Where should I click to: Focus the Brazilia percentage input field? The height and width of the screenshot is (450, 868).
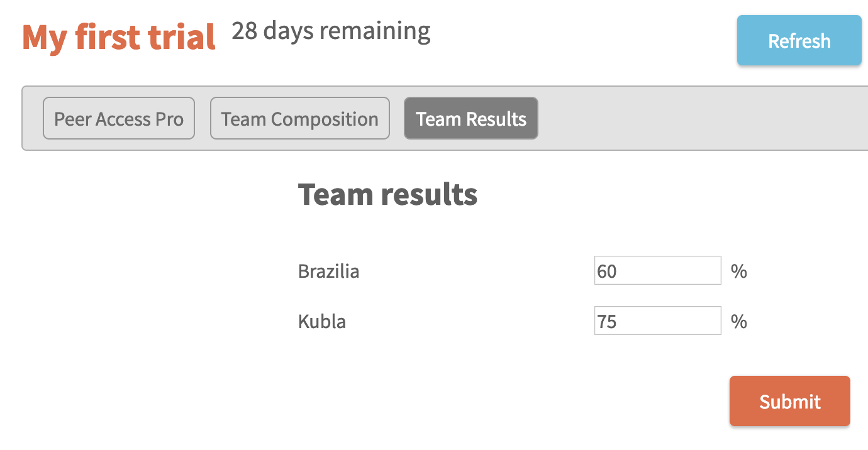coord(657,270)
